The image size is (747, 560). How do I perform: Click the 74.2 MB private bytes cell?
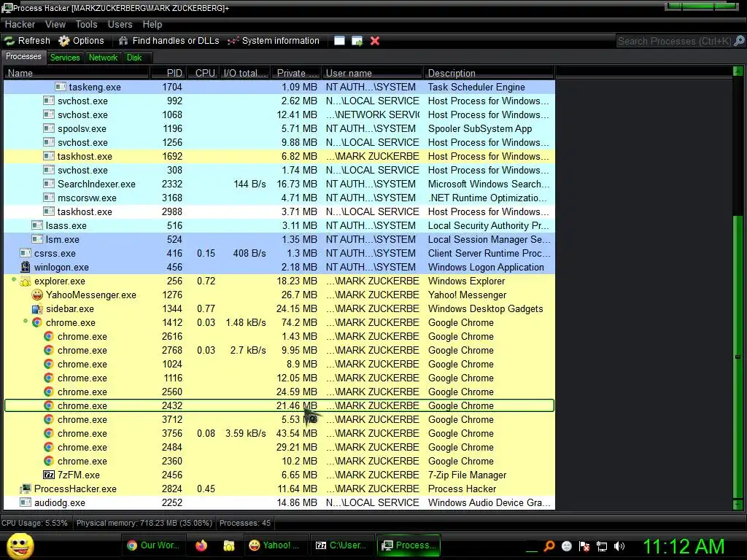point(298,322)
